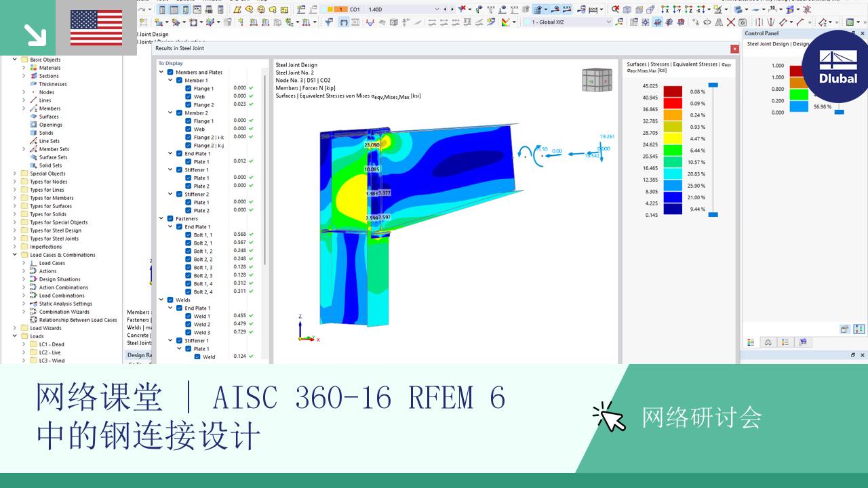Screen dimensions: 868x488
Task: Switch to the rightmost filter tab in Control Panel
Action: click(803, 342)
